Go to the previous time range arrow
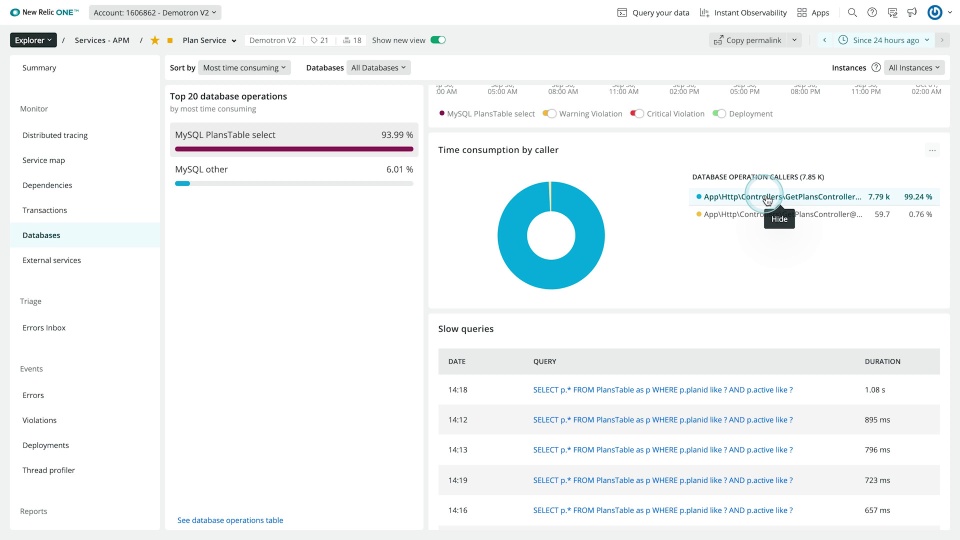Screen dimensions: 960x540 [x=824, y=40]
